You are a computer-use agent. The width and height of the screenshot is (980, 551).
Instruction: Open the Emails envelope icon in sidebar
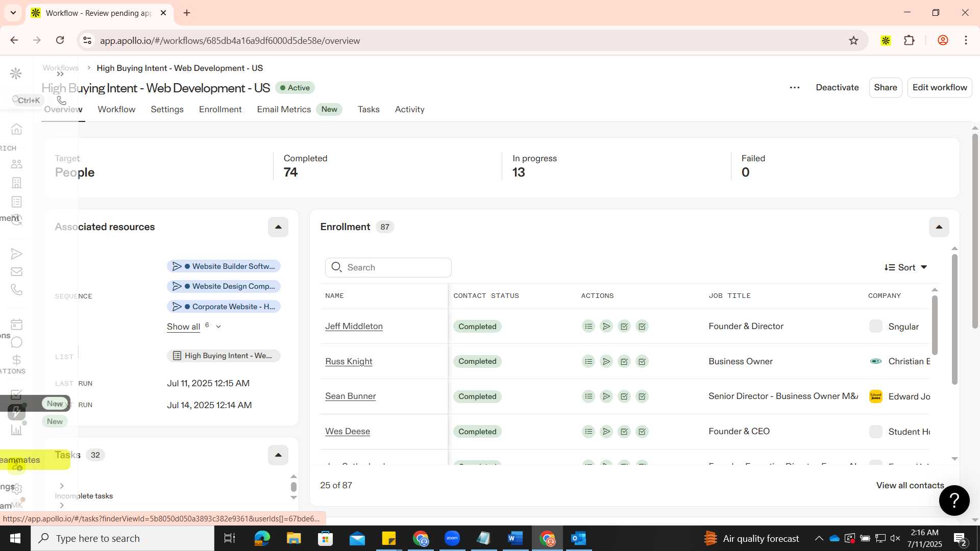16,272
